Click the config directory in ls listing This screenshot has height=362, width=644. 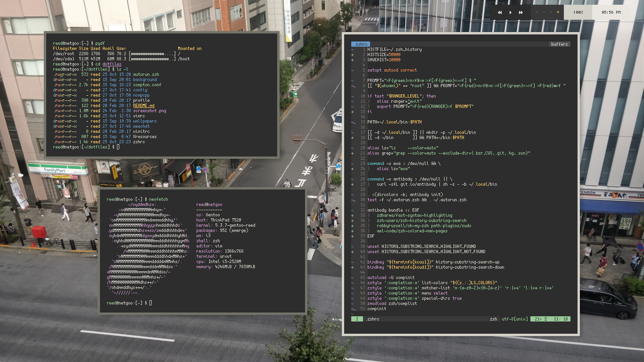(140, 90)
